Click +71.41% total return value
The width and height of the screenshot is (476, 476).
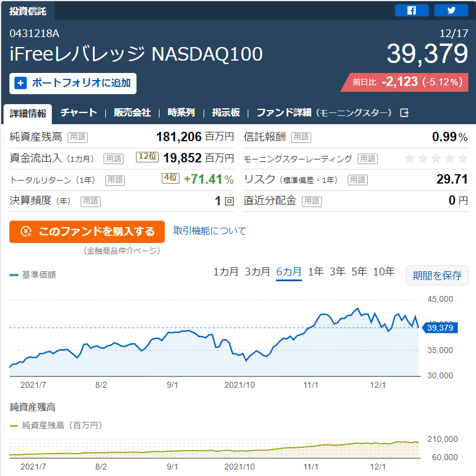tap(208, 179)
